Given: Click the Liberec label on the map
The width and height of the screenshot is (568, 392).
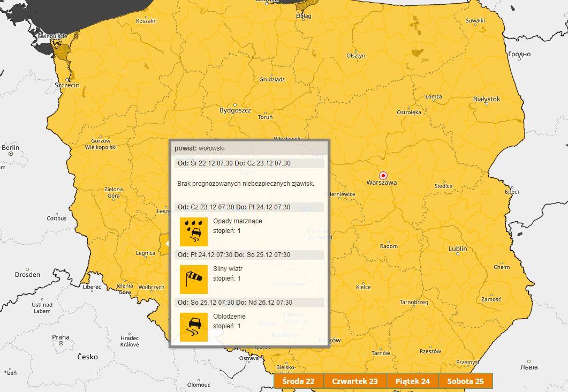Looking at the screenshot, I should click(x=92, y=287).
